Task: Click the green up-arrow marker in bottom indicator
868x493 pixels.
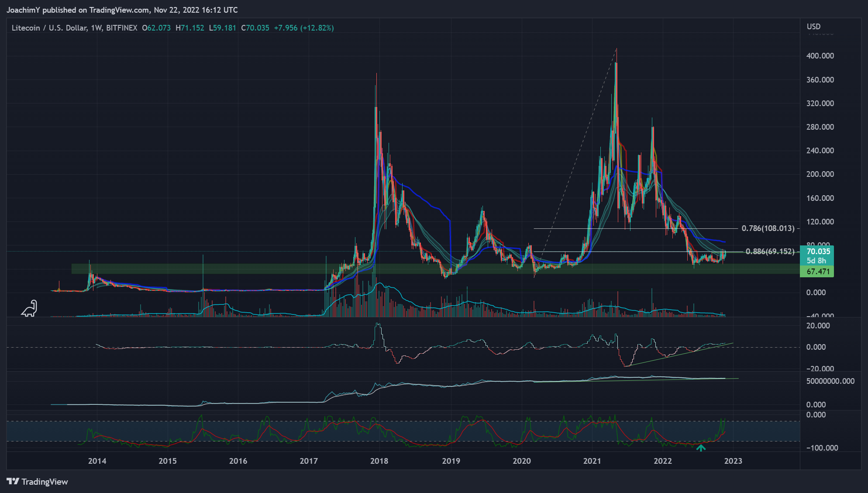Action: 701,448
